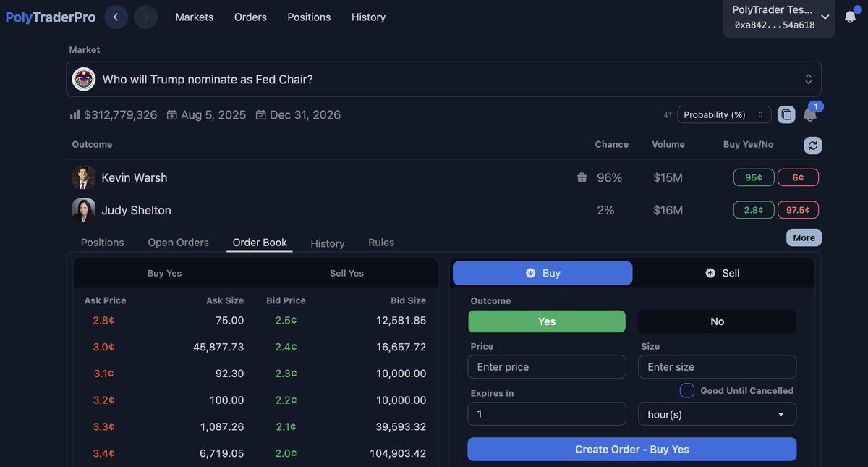Click the 3.0¢ ask price
This screenshot has height=467, width=868.
(x=103, y=347)
